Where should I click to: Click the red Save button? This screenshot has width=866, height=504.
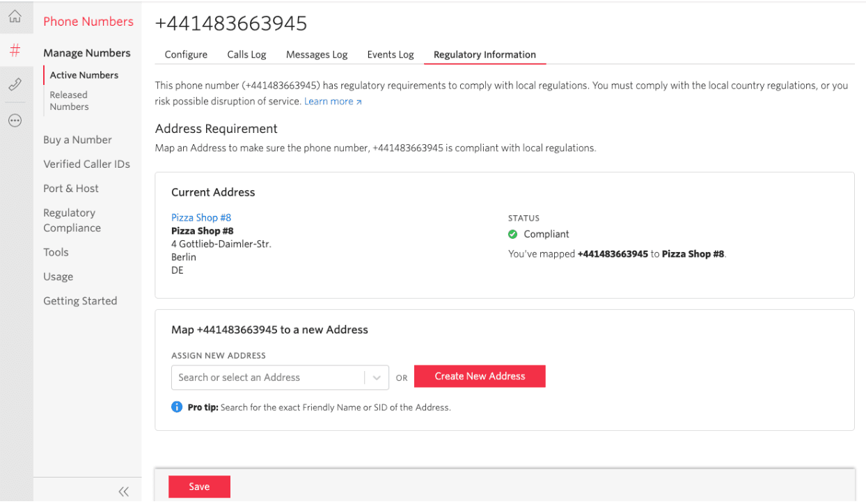pos(199,487)
